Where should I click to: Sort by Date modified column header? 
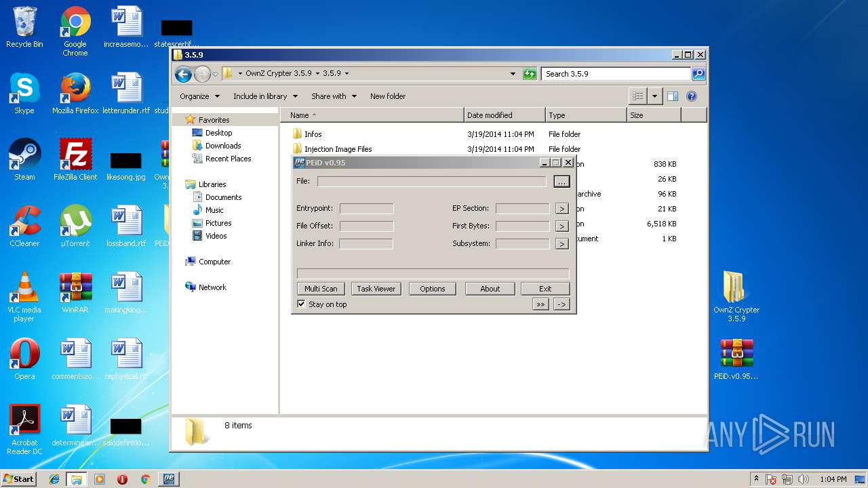(505, 115)
